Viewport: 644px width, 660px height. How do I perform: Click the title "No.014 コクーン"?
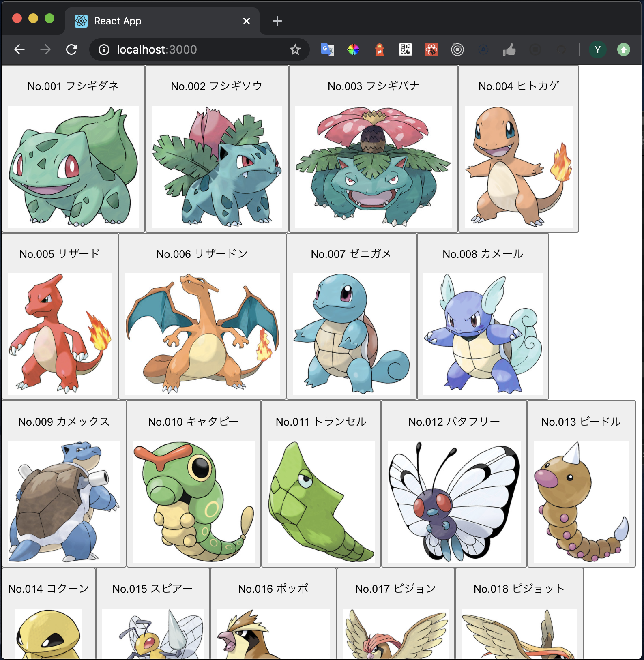[x=49, y=589]
